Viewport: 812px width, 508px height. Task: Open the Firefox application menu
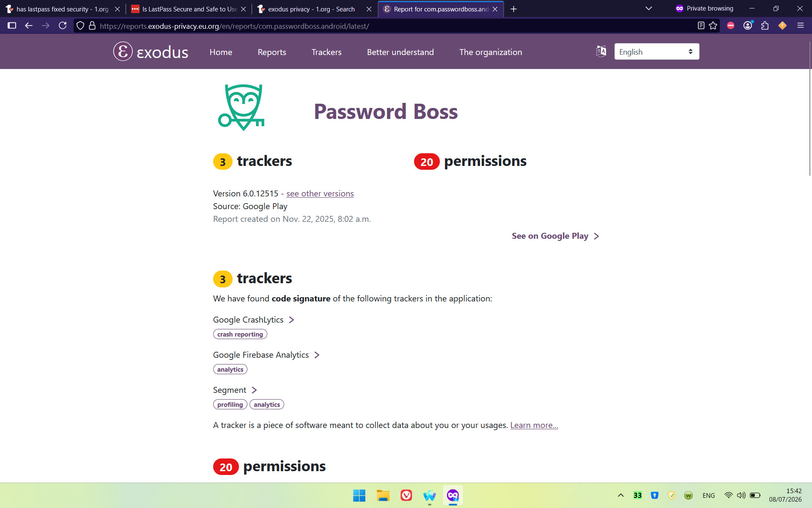click(800, 26)
